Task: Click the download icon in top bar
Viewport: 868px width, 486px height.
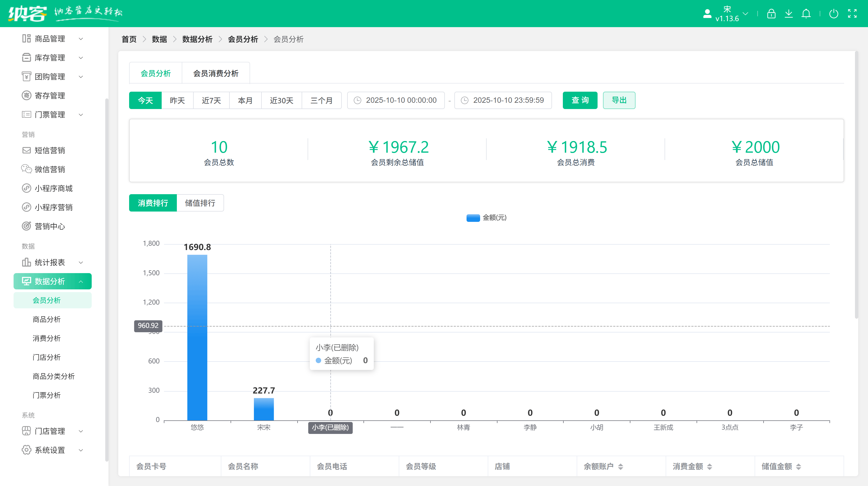Action: [x=789, y=14]
